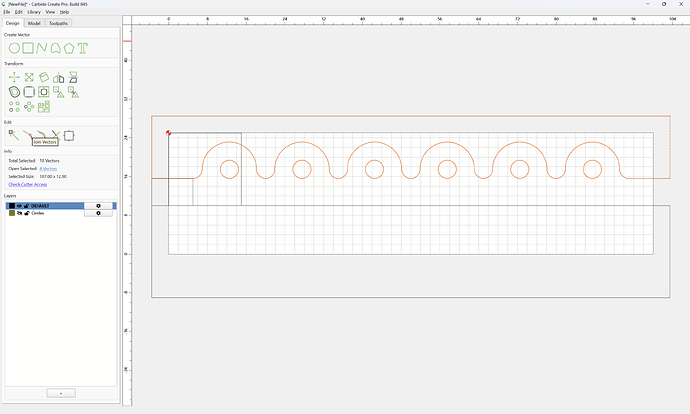Click the '10 Vectors' total selected value
Screen dimensions: 690x414
(x=49, y=161)
